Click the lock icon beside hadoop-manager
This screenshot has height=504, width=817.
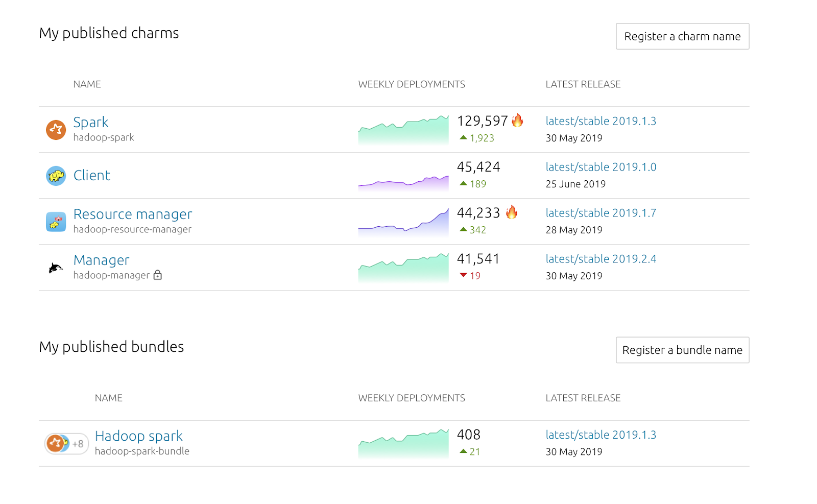click(x=158, y=275)
